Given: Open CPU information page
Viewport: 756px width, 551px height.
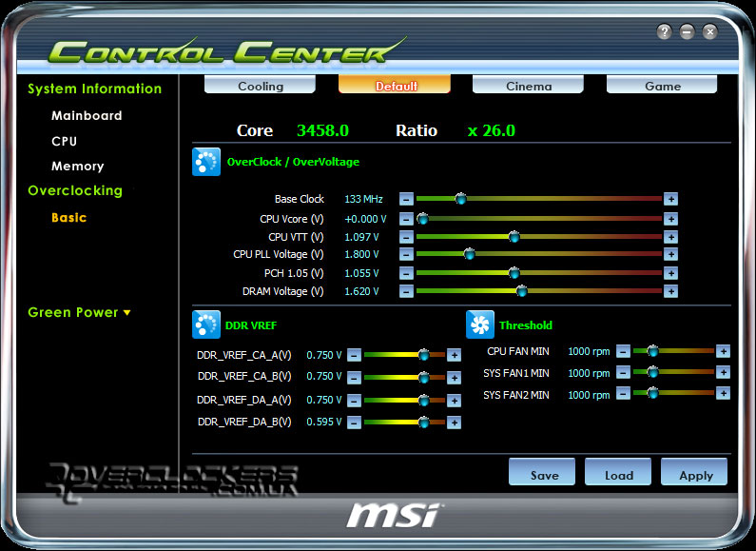Looking at the screenshot, I should point(64,141).
